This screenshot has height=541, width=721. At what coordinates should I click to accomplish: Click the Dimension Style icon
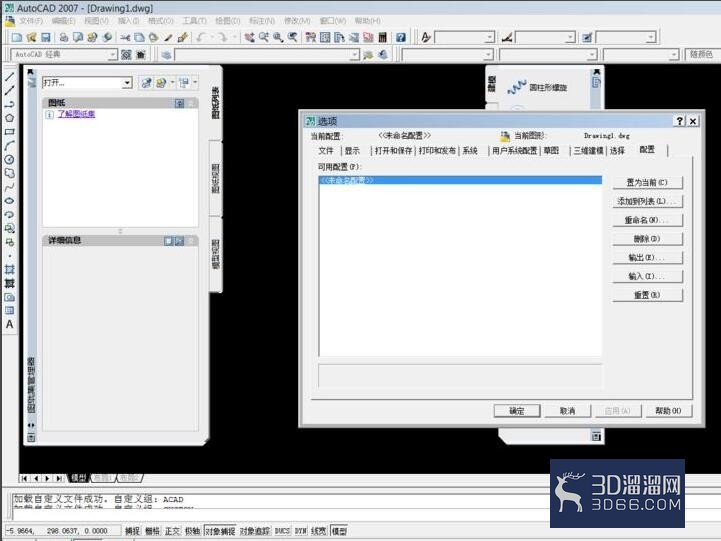[507, 37]
